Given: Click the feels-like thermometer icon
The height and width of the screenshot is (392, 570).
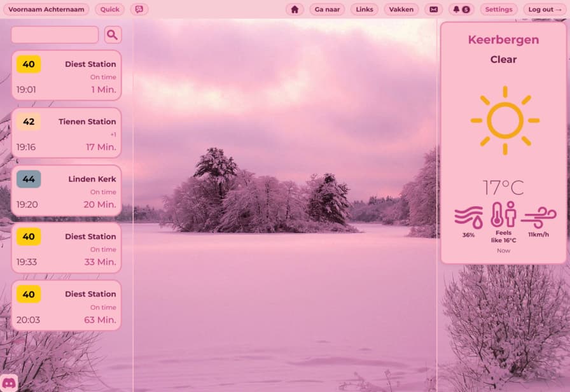Looking at the screenshot, I should point(503,214).
